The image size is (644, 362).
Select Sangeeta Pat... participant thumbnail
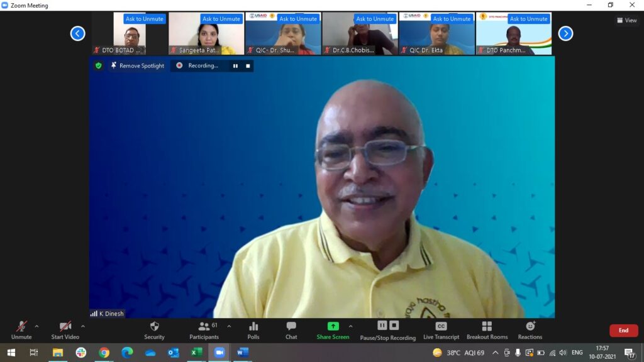tap(206, 34)
